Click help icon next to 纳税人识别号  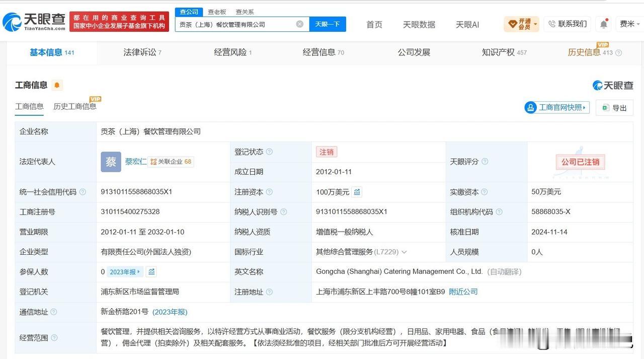click(x=283, y=212)
